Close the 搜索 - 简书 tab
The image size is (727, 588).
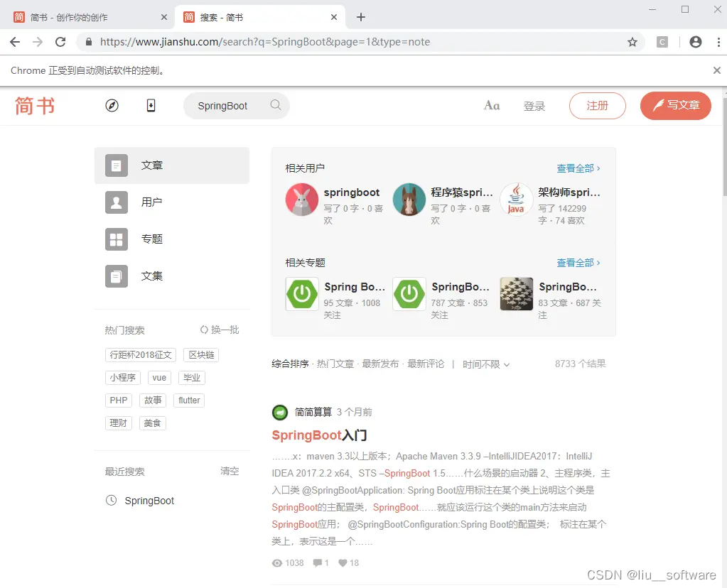point(334,17)
